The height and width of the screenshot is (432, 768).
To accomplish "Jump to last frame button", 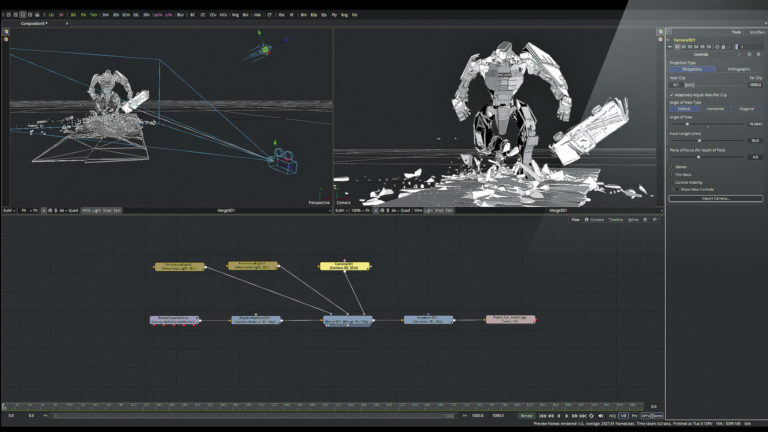I will (x=583, y=416).
